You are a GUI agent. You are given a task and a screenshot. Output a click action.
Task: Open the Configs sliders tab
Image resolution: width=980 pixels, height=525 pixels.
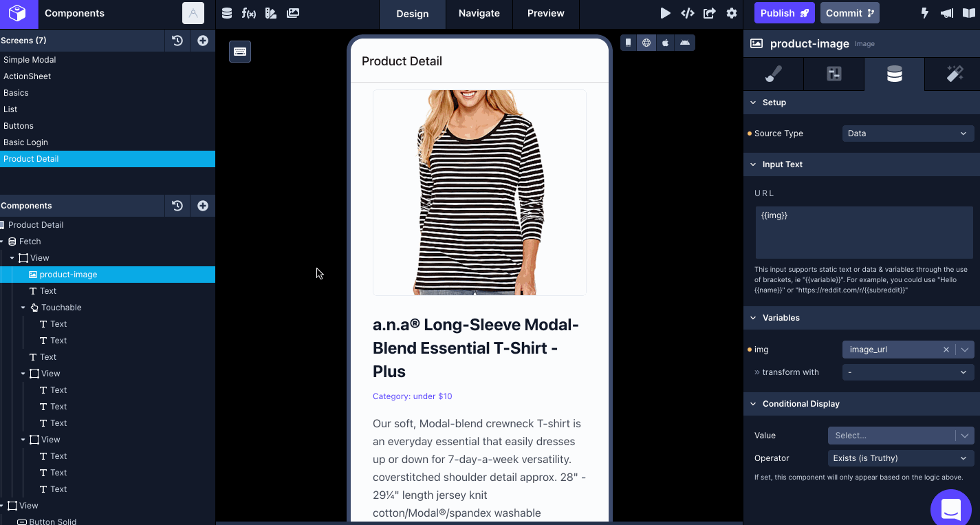coord(834,74)
